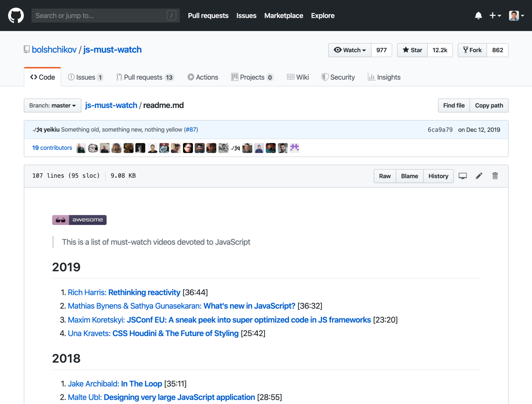This screenshot has height=404, width=532.
Task: Open pull request #87 link
Action: point(191,130)
